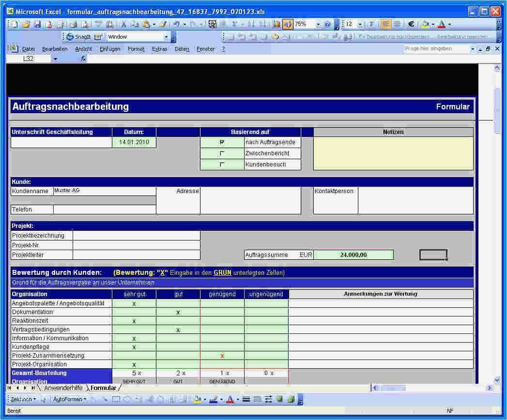Click the Save icon in the toolbar
This screenshot has height=420, width=507.
tap(37, 24)
